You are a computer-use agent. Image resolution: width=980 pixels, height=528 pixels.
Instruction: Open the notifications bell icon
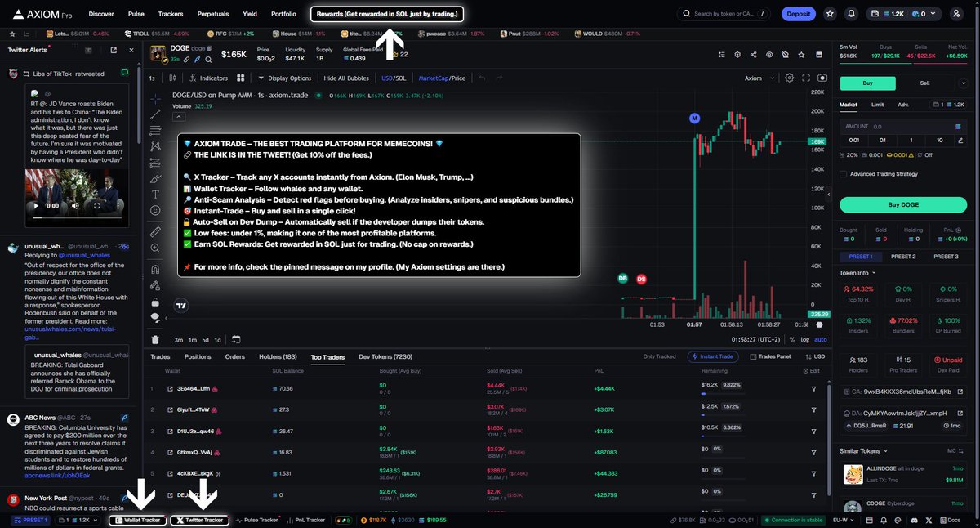point(852,14)
